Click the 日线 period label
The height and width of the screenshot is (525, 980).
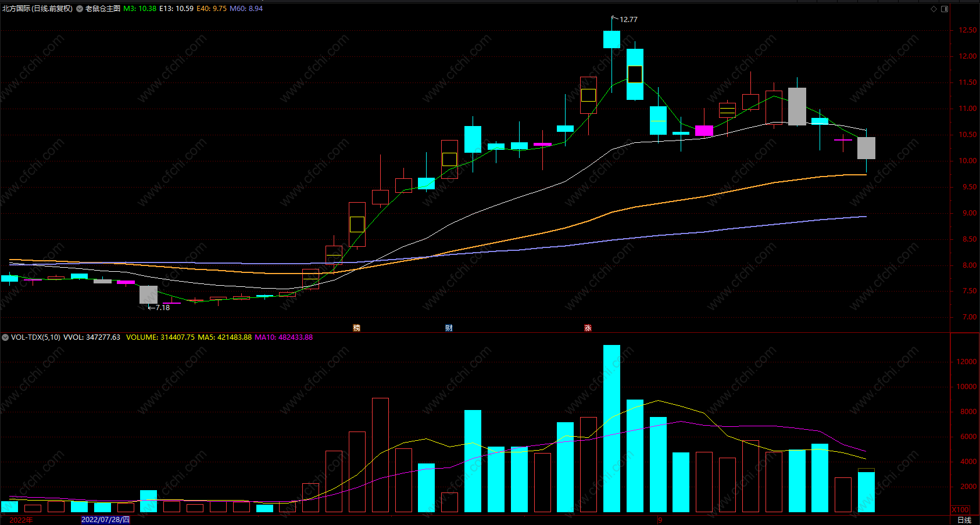click(x=964, y=520)
